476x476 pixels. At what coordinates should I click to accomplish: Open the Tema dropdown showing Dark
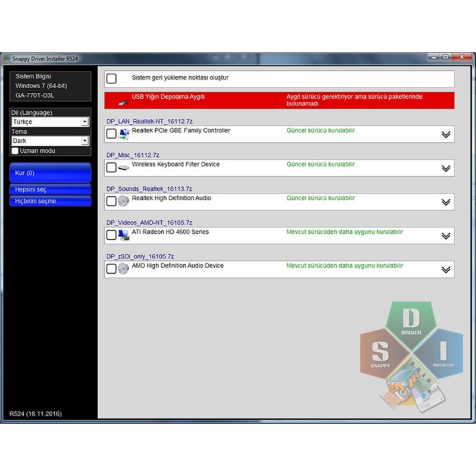[50, 141]
